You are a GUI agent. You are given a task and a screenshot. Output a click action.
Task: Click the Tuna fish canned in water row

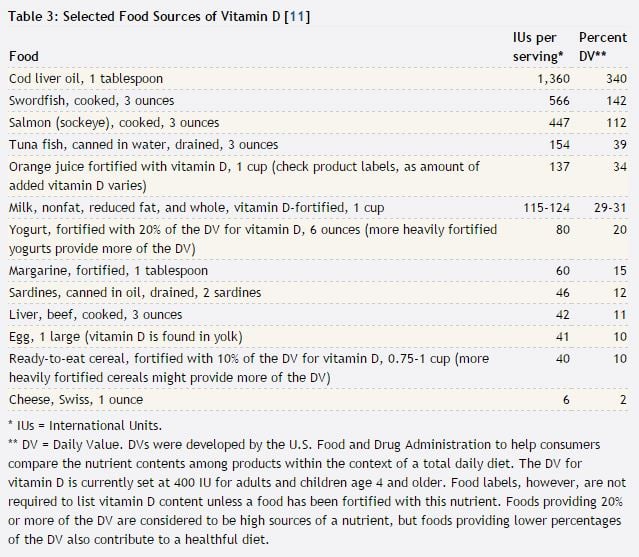(318, 145)
